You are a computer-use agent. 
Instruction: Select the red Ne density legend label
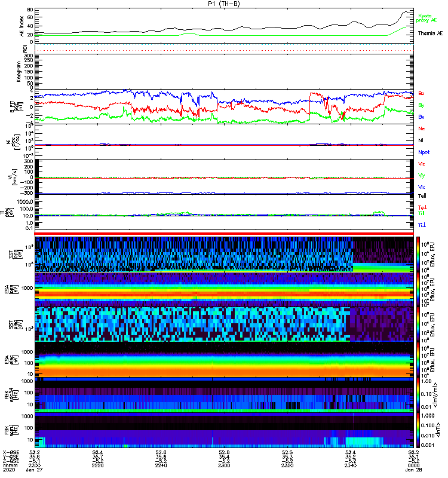(422, 128)
